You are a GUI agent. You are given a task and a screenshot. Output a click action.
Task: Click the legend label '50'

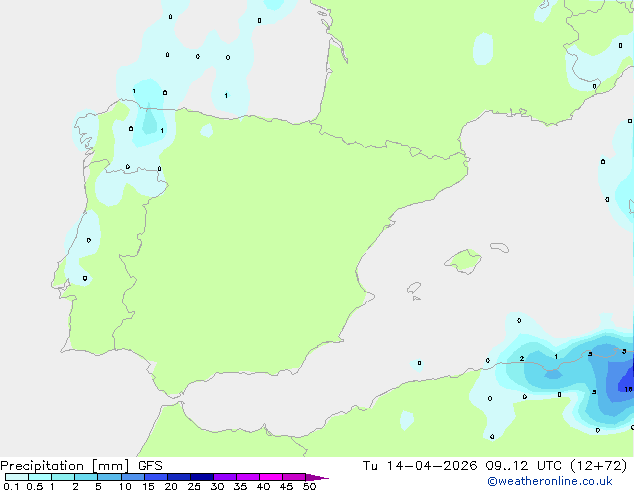[x=309, y=486]
